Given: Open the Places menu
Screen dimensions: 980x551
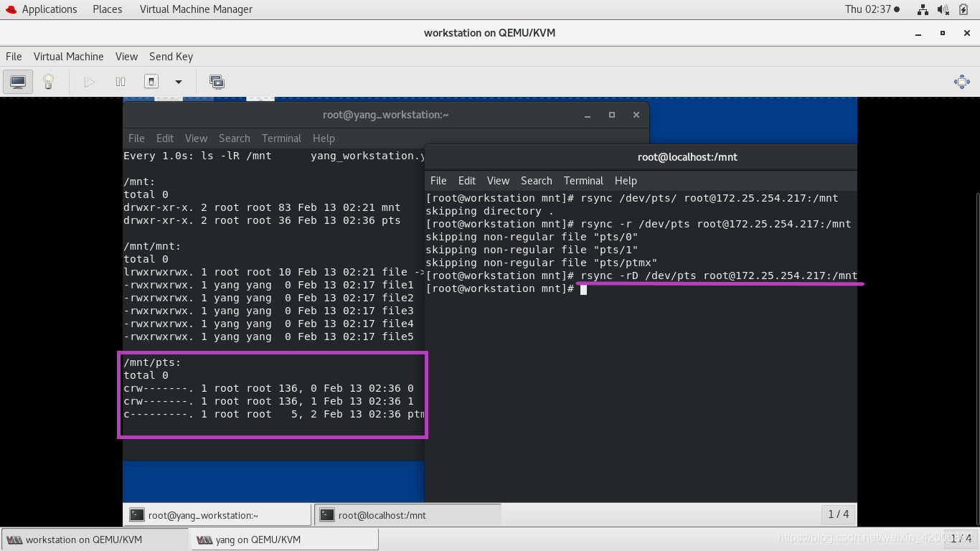Looking at the screenshot, I should [x=108, y=9].
